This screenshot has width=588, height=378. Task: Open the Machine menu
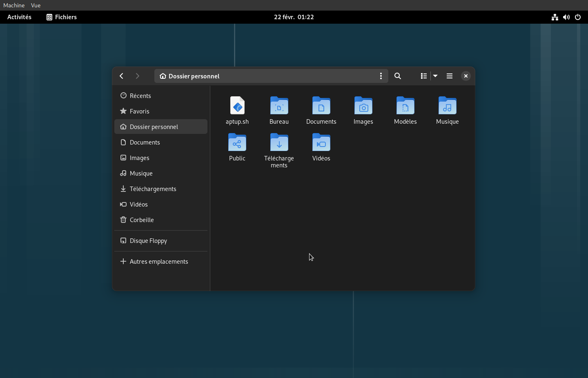point(14,5)
